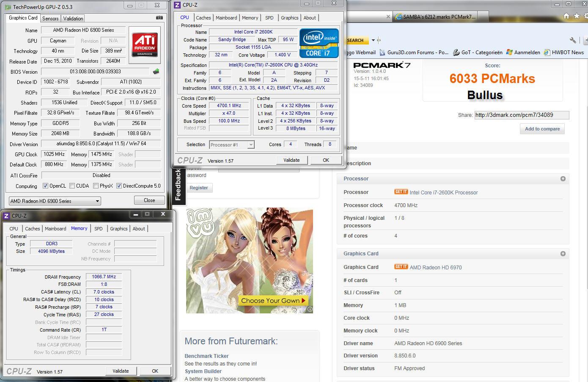Select the Caches tab in the CPU-Z Memory window

tap(33, 229)
